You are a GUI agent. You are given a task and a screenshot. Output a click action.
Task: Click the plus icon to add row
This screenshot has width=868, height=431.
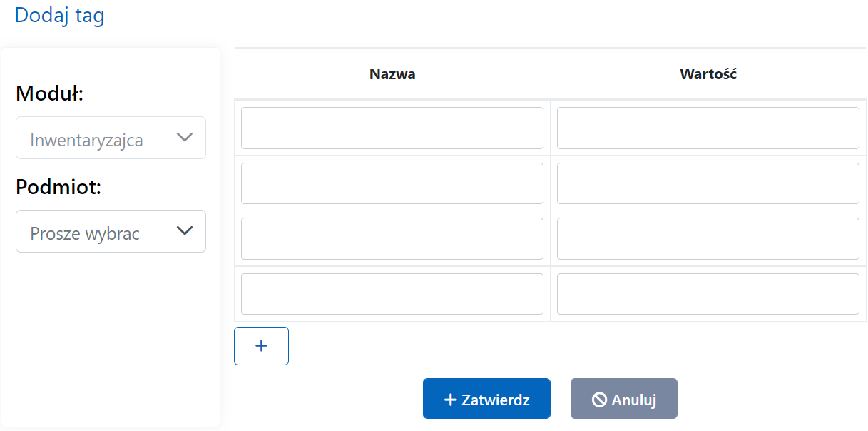point(261,346)
